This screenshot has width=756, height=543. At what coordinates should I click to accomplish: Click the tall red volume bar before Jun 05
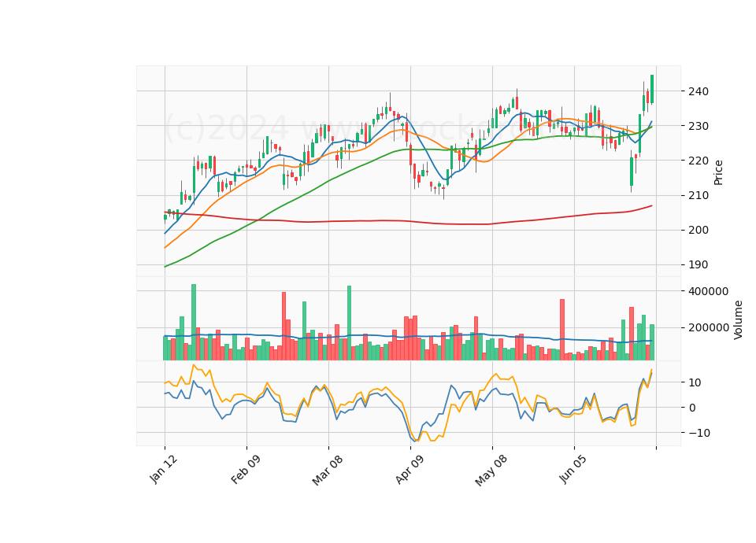(562, 330)
